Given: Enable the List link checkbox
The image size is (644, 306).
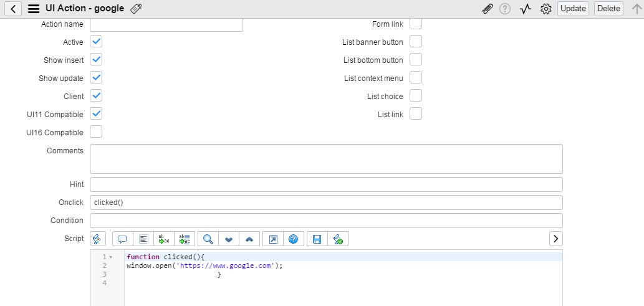Looking at the screenshot, I should (x=416, y=114).
